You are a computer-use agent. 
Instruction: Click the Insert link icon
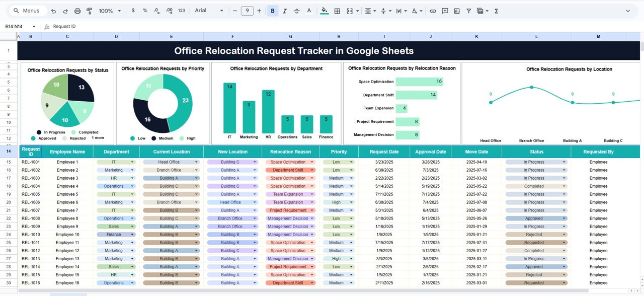tap(433, 10)
